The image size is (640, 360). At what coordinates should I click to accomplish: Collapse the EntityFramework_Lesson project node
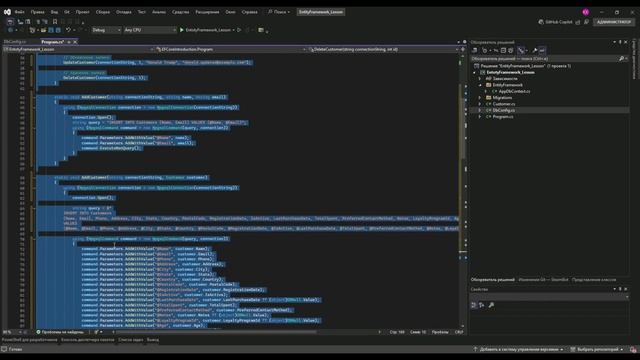(x=474, y=72)
